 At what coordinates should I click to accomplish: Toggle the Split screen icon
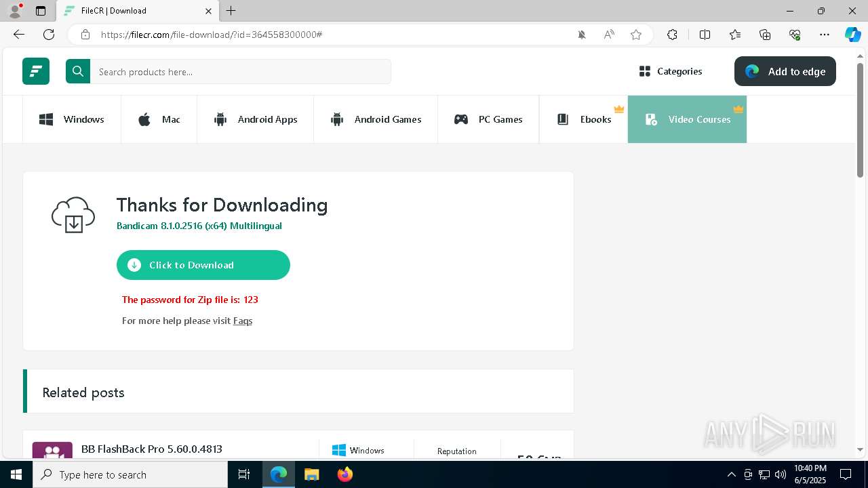tap(705, 35)
